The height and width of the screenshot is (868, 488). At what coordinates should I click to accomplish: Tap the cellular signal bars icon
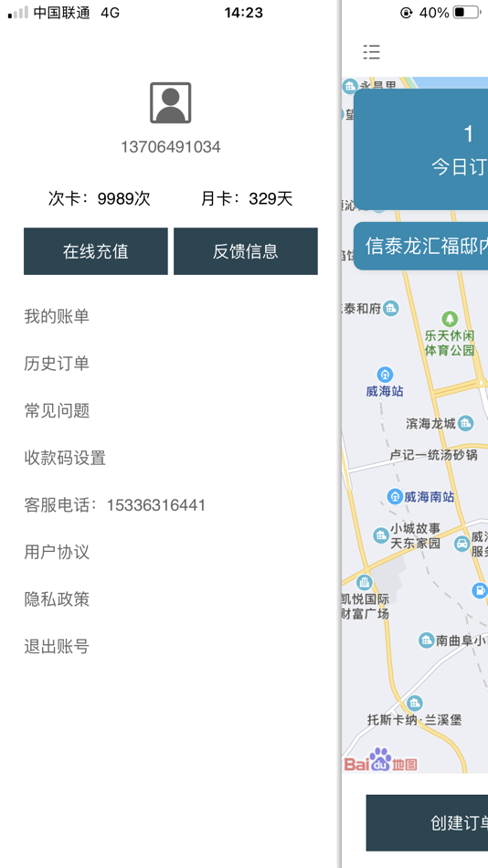tap(18, 12)
